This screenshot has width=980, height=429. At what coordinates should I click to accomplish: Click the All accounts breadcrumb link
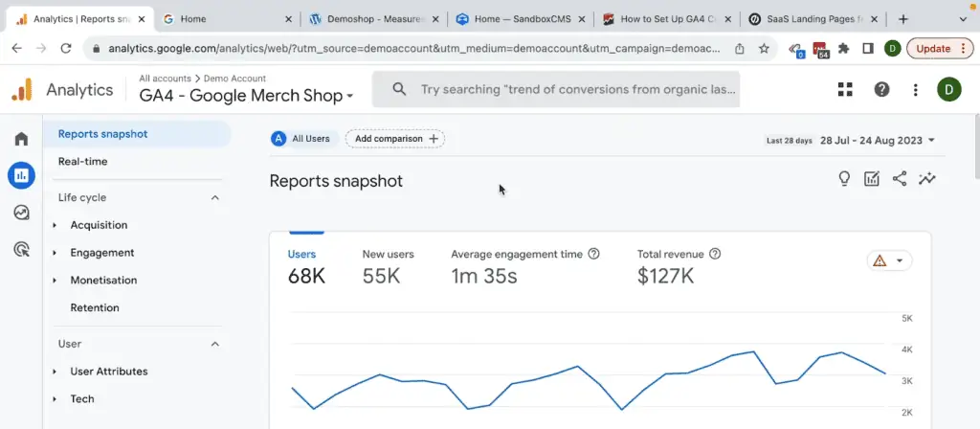tap(165, 79)
